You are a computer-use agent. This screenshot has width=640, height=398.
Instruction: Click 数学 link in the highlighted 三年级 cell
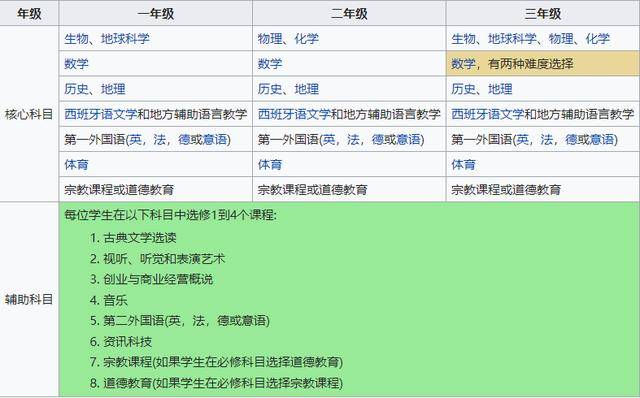(x=463, y=64)
